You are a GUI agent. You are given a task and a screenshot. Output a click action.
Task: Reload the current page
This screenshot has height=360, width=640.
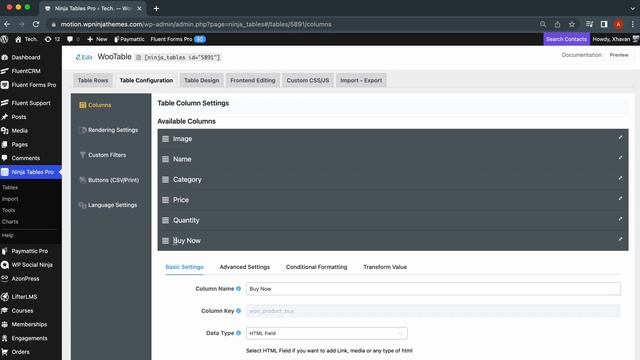click(36, 24)
